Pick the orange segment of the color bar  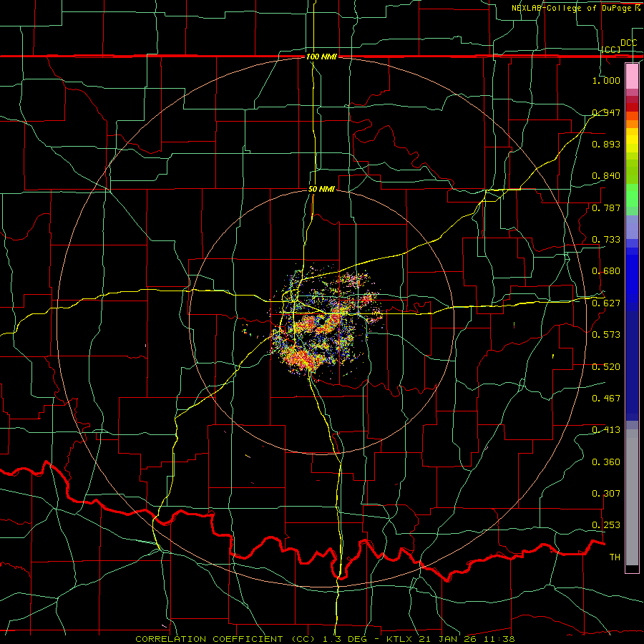point(632,124)
